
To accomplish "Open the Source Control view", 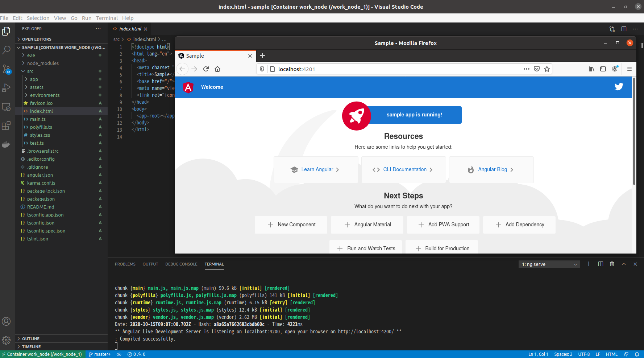I will click(7, 69).
